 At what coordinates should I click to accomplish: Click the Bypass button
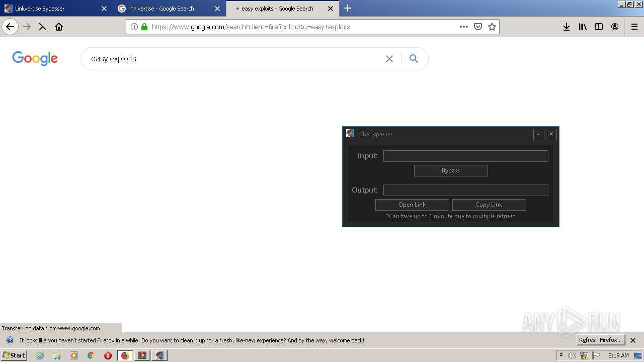pos(451,170)
